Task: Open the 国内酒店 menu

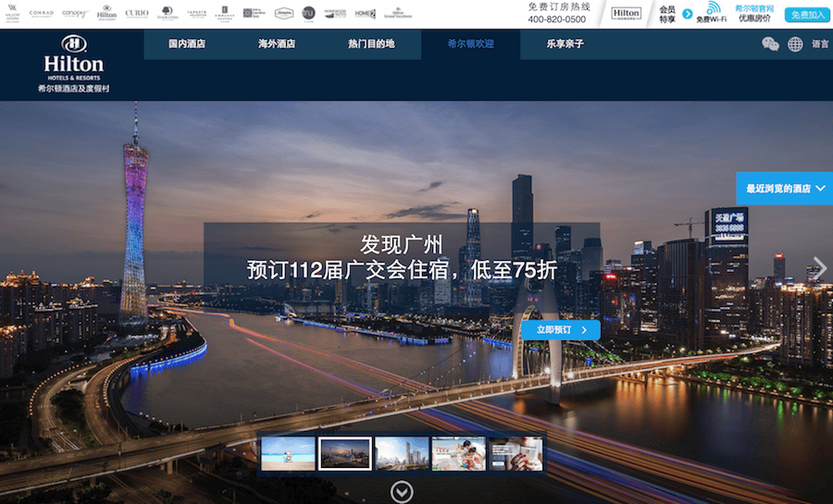Action: tap(187, 43)
